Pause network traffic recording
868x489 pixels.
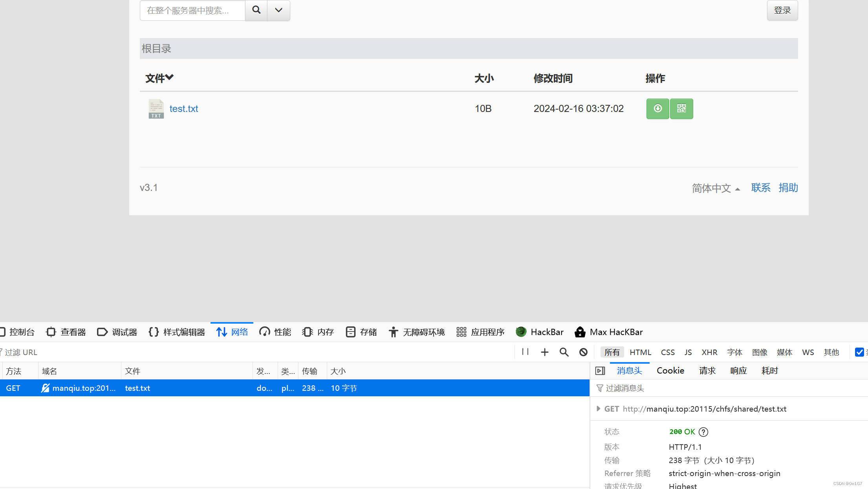[525, 352]
